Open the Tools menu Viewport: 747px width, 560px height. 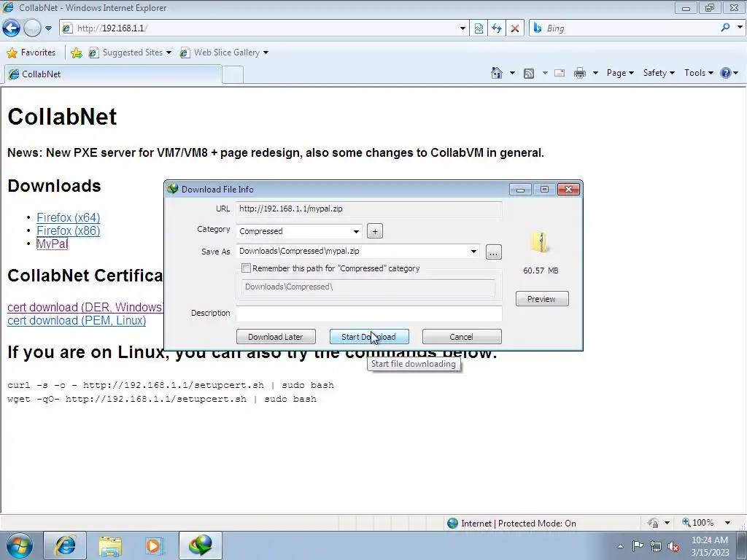pos(698,73)
